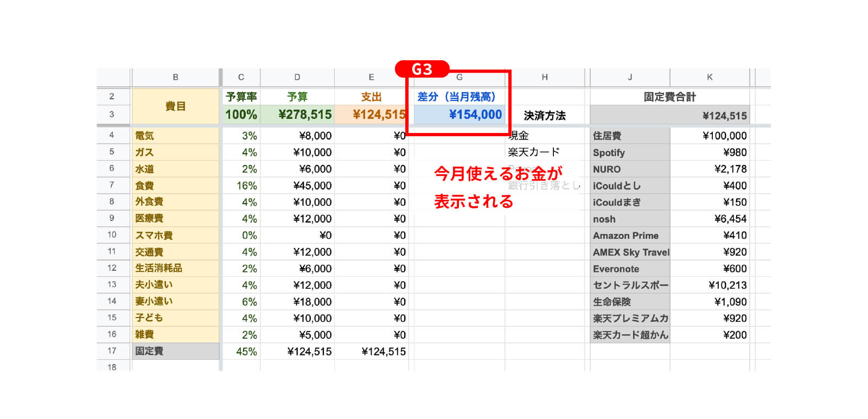Click the 固定費合計 header cell
Viewport: 868px width, 419px height.
670,97
